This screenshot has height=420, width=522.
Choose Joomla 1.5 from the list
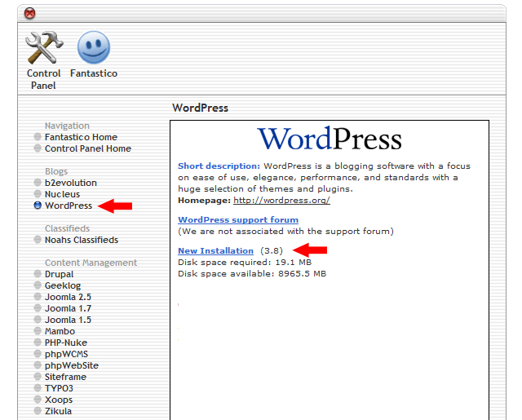[x=68, y=320]
